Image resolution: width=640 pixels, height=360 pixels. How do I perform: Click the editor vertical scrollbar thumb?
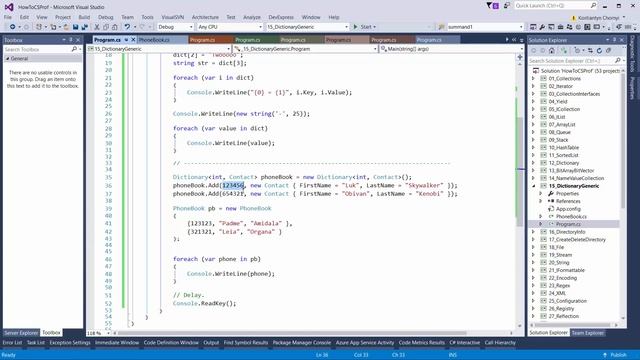(520, 171)
